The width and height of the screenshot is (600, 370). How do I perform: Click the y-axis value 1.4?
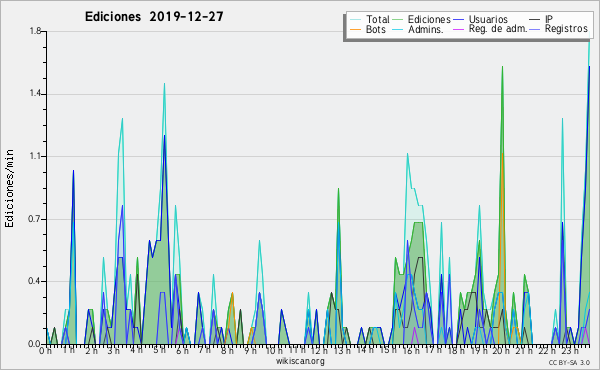[x=35, y=94]
